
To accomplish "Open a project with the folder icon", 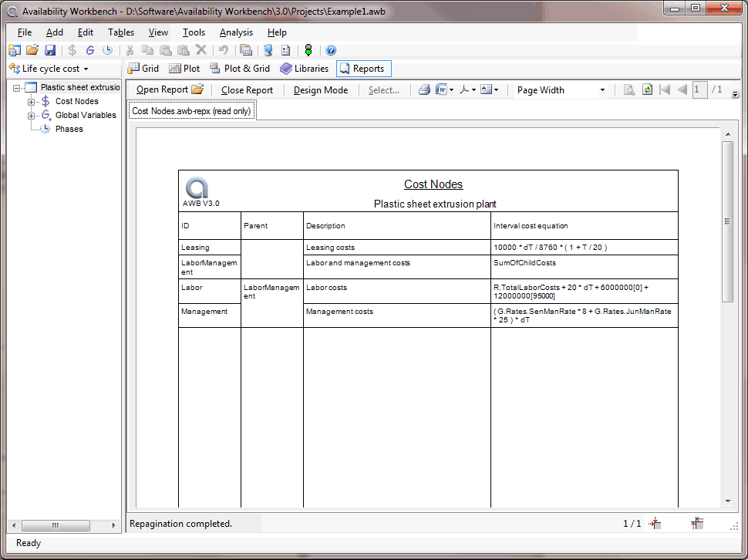I will 32,50.
